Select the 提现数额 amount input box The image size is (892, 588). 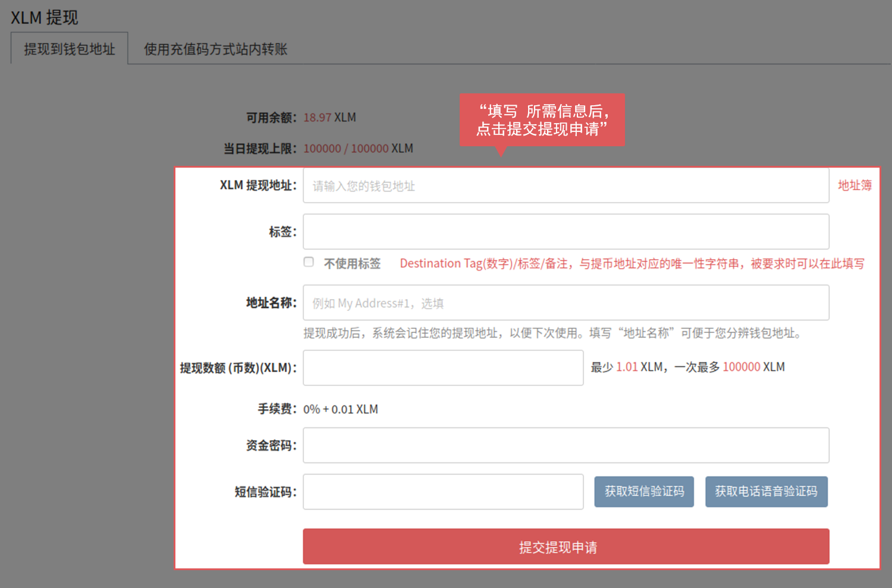[x=443, y=367]
